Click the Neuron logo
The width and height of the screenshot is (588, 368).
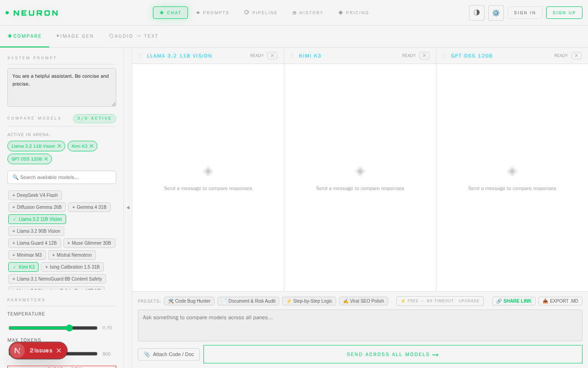(32, 13)
